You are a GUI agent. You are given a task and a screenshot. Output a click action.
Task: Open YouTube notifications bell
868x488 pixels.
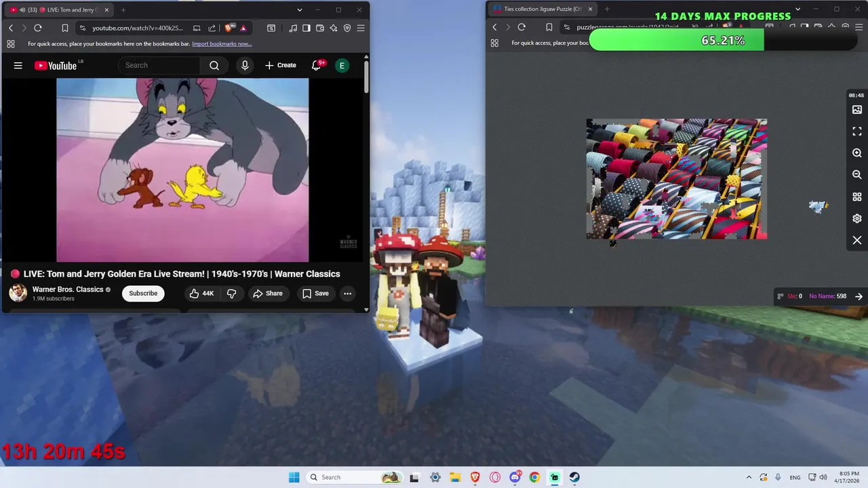point(316,65)
